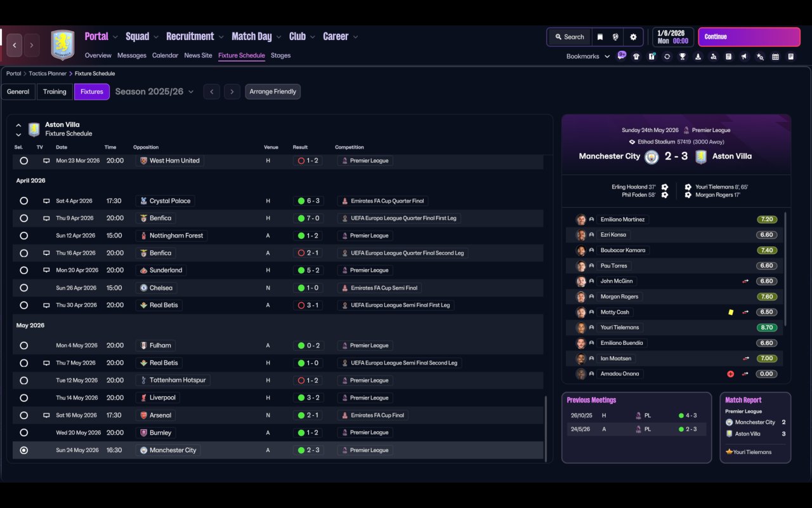812x508 pixels.
Task: Go to the next season arrow
Action: (232, 92)
